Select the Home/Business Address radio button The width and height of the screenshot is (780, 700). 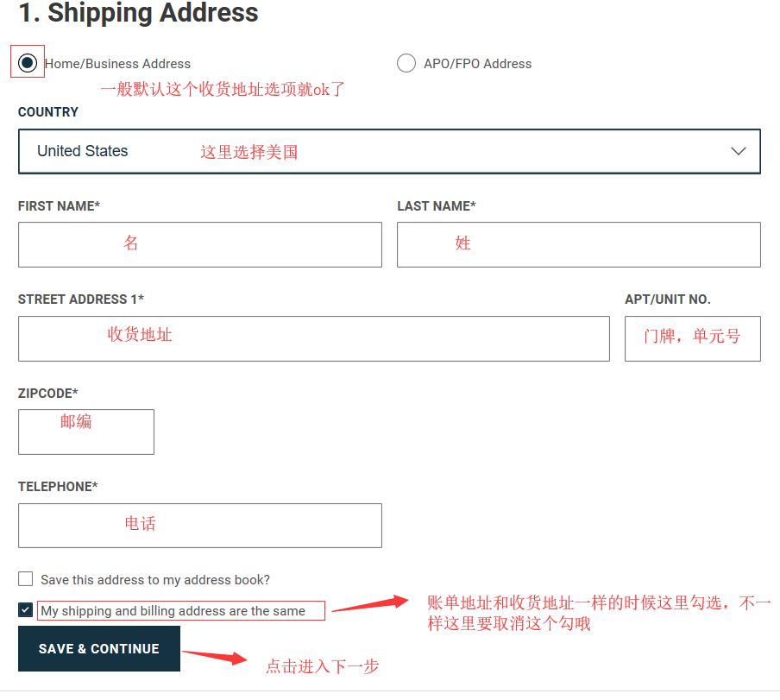click(28, 63)
